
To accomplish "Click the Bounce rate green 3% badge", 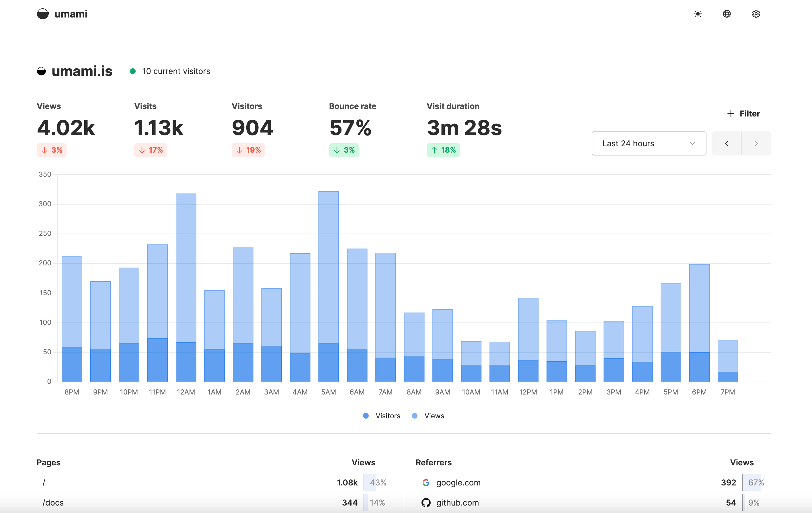I will (x=344, y=150).
